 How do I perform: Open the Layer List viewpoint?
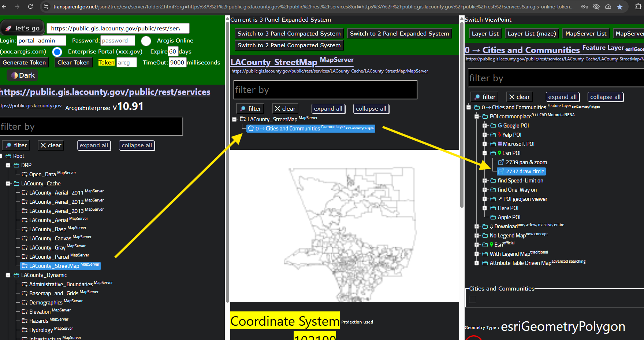(485, 34)
